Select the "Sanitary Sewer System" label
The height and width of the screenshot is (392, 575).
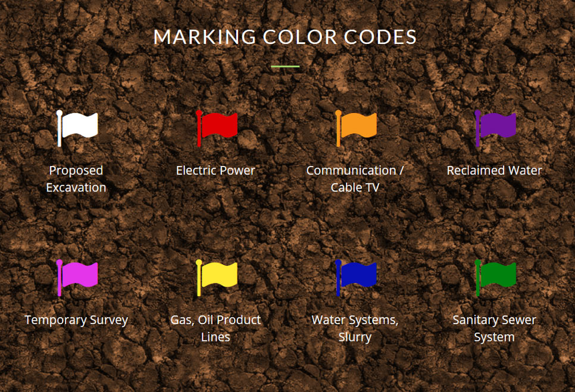[494, 328]
